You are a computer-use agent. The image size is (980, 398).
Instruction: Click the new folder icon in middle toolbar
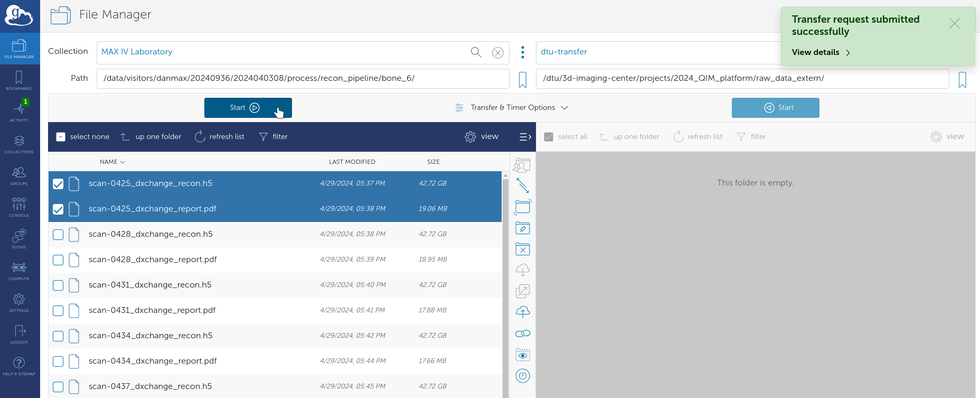pos(522,207)
